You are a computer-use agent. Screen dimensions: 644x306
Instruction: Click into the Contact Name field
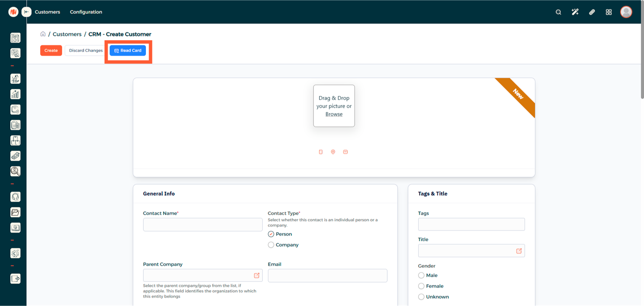point(203,225)
